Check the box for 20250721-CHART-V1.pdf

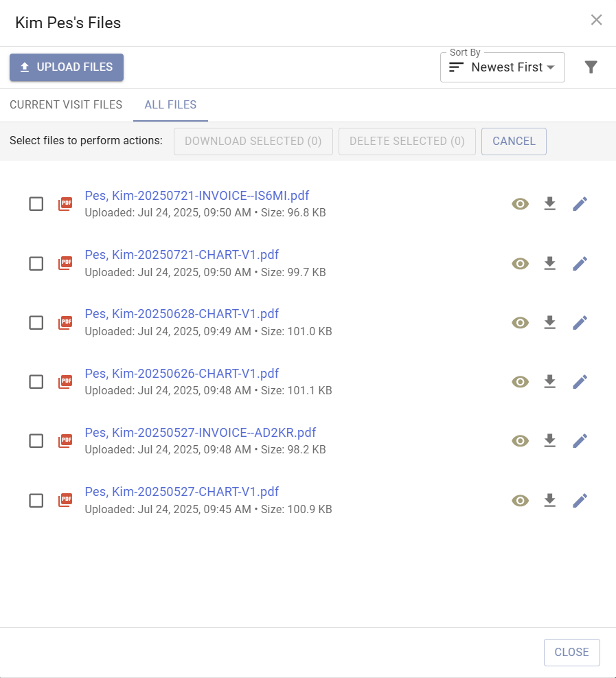[36, 263]
